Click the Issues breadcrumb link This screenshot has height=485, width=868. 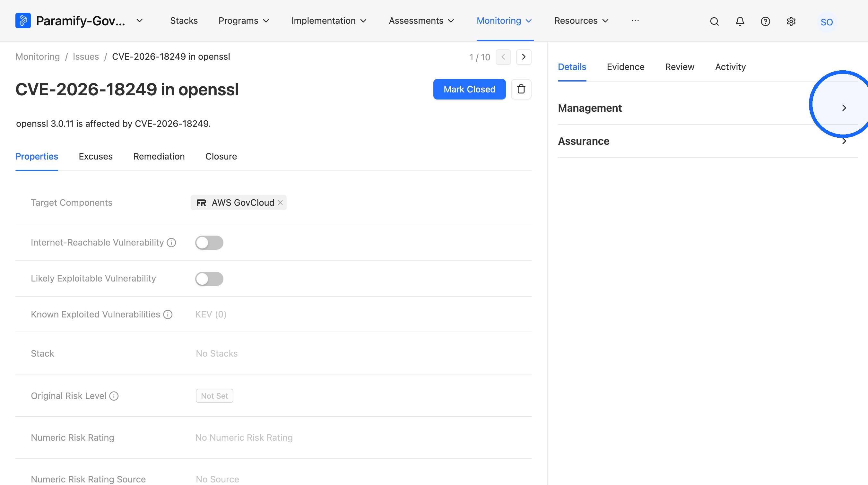coord(86,56)
